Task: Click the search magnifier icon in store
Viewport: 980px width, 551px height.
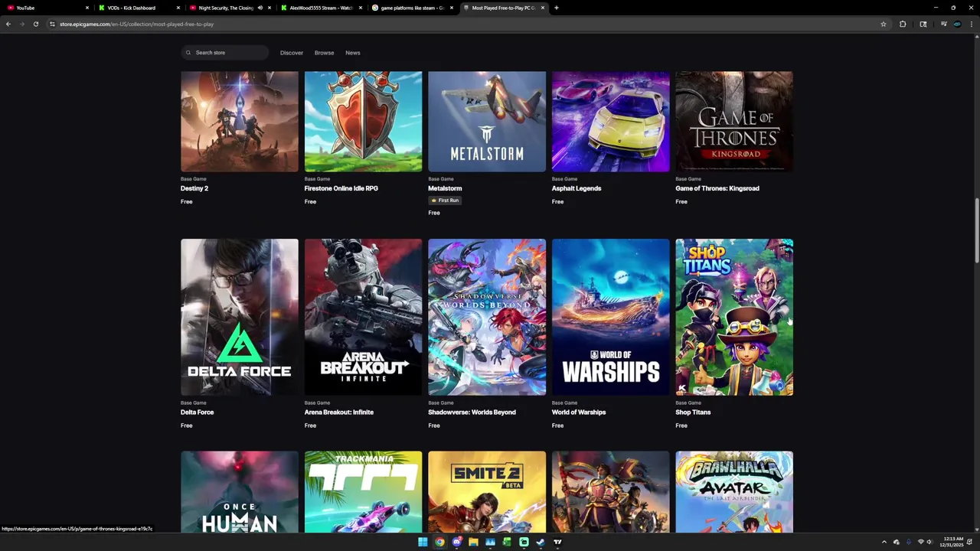Action: 188,53
